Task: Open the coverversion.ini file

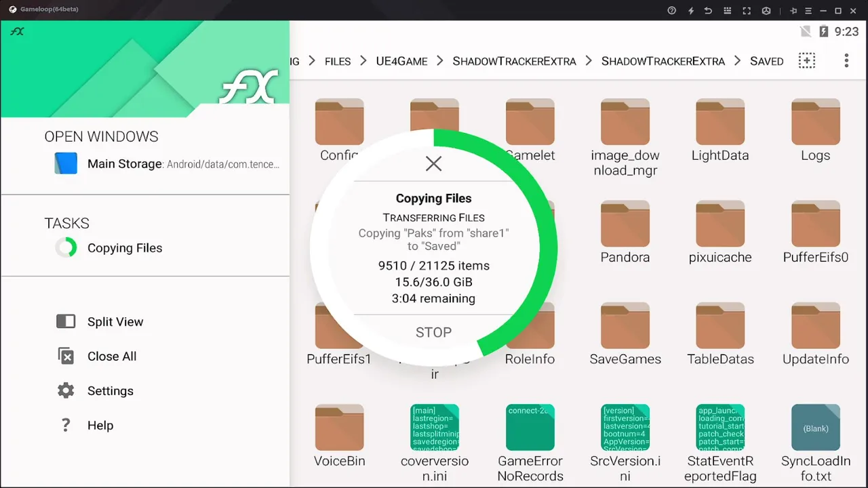Action: pos(435,443)
